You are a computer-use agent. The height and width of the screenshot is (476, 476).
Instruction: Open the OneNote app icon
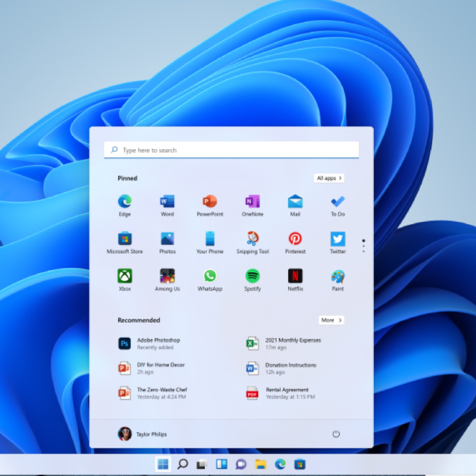(252, 201)
